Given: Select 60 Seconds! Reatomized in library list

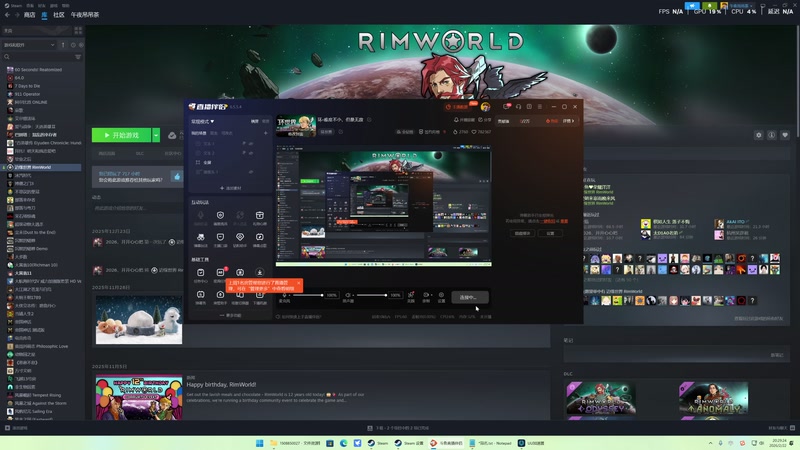Looking at the screenshot, I should [x=38, y=69].
